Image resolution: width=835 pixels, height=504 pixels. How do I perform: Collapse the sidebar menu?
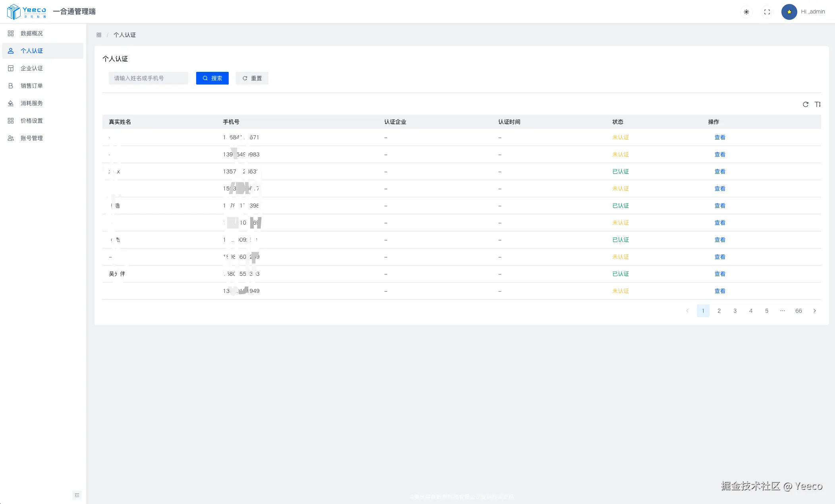click(x=77, y=495)
